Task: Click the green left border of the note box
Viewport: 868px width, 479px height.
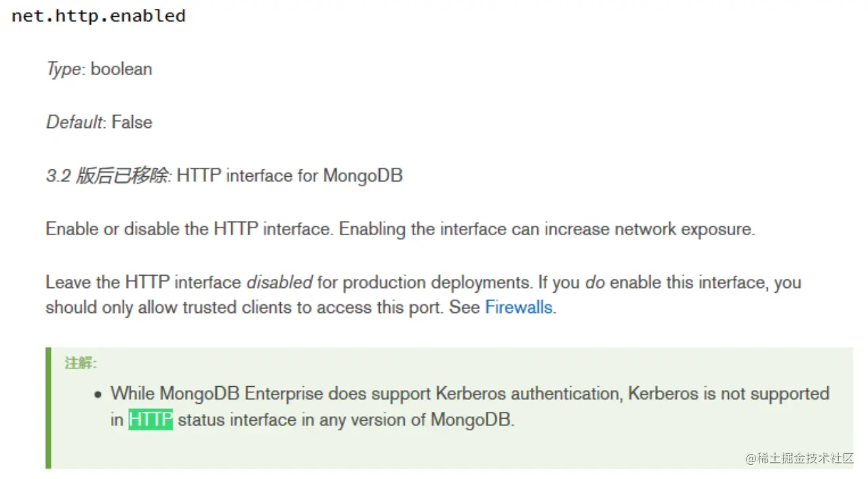Action: pyautogui.click(x=48, y=408)
